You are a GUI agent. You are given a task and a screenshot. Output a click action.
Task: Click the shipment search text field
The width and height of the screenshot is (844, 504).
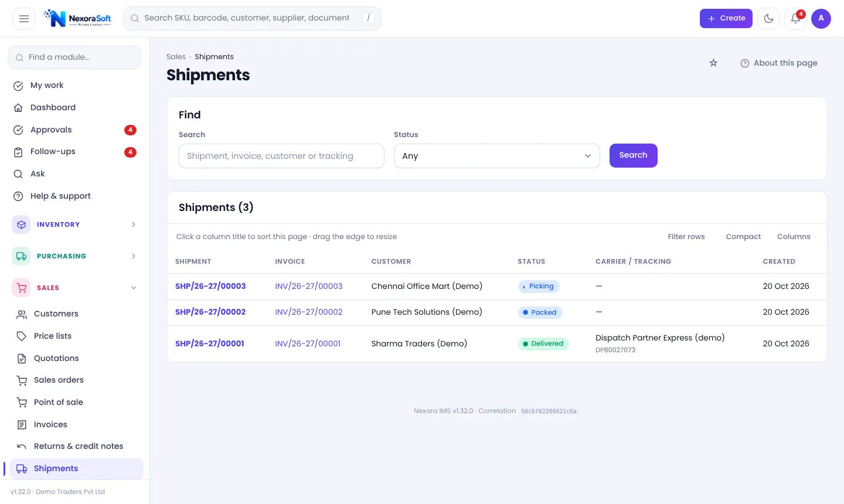point(281,156)
